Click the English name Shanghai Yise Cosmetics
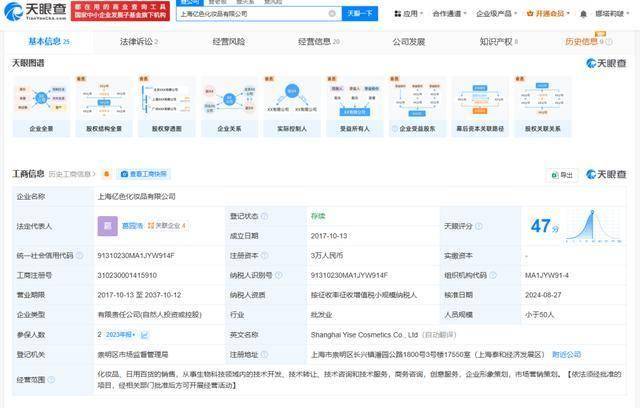The height and width of the screenshot is (408, 640). tap(364, 335)
